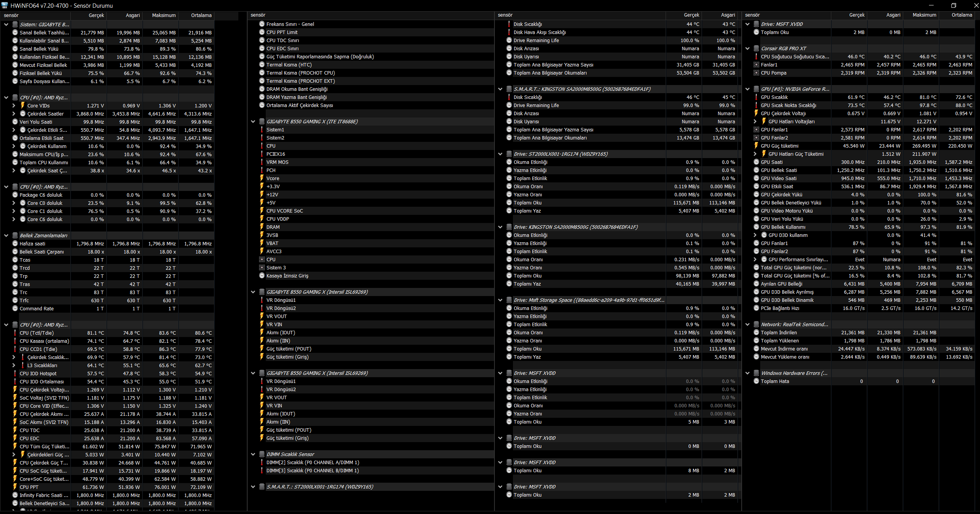Click the icon beside Kasaya İzinsiz Giriş

262,276
